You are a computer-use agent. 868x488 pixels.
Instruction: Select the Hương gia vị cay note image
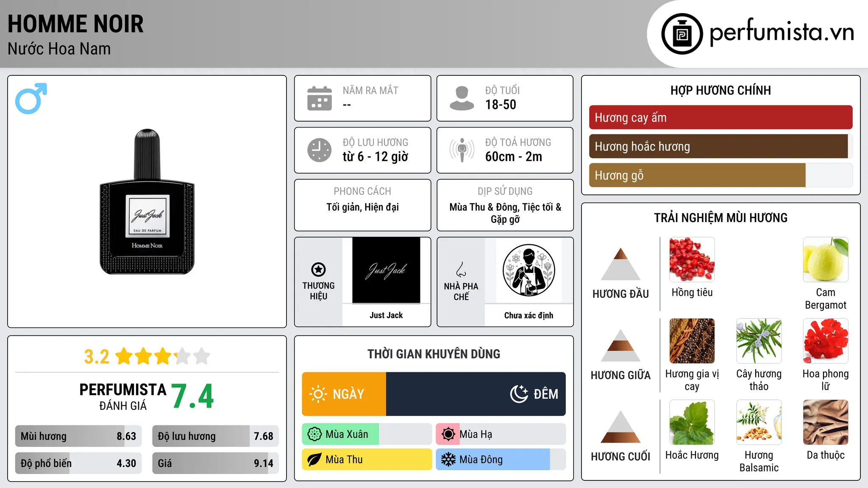pos(692,341)
